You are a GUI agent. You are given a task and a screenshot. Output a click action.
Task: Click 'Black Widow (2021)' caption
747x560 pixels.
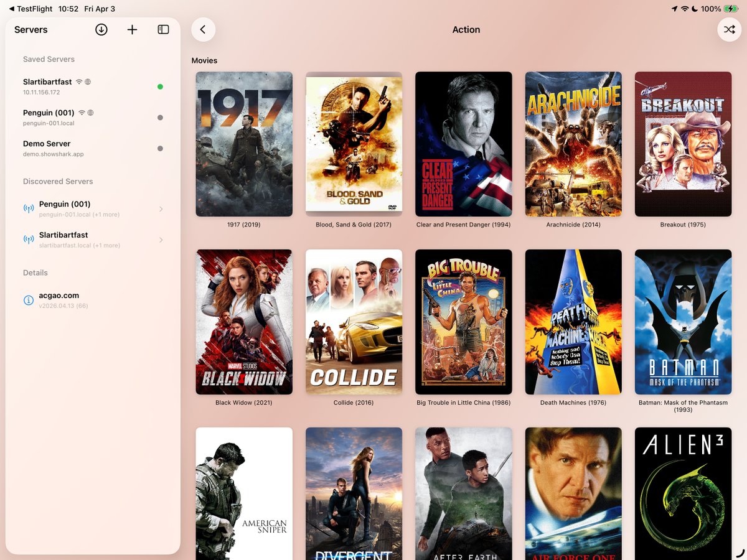[244, 403]
